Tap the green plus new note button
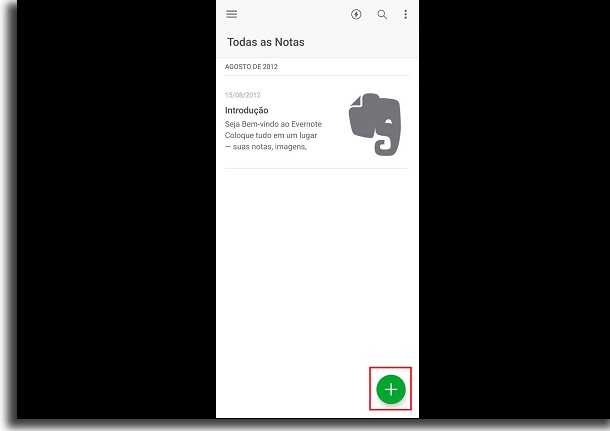 coord(391,389)
